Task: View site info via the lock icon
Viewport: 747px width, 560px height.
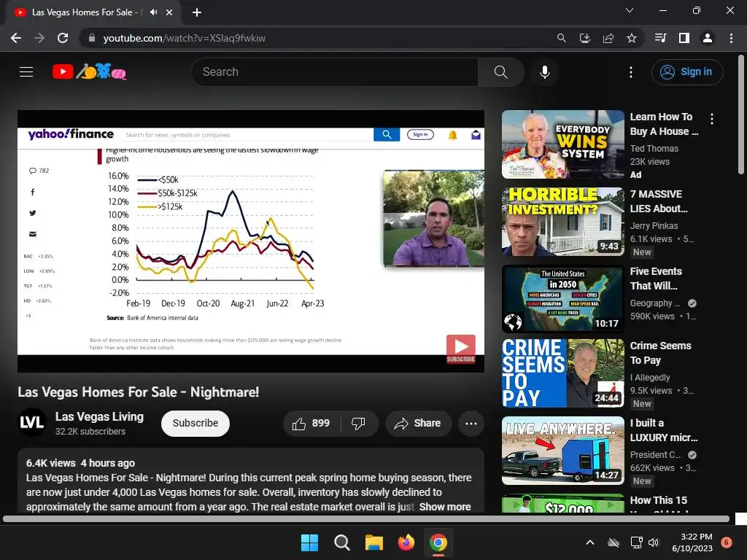Action: pos(92,38)
